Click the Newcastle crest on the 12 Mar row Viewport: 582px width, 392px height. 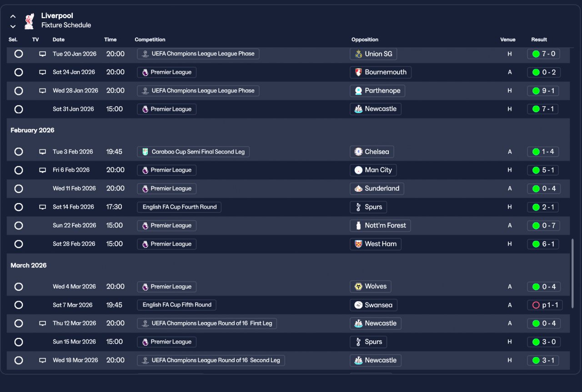[358, 323]
